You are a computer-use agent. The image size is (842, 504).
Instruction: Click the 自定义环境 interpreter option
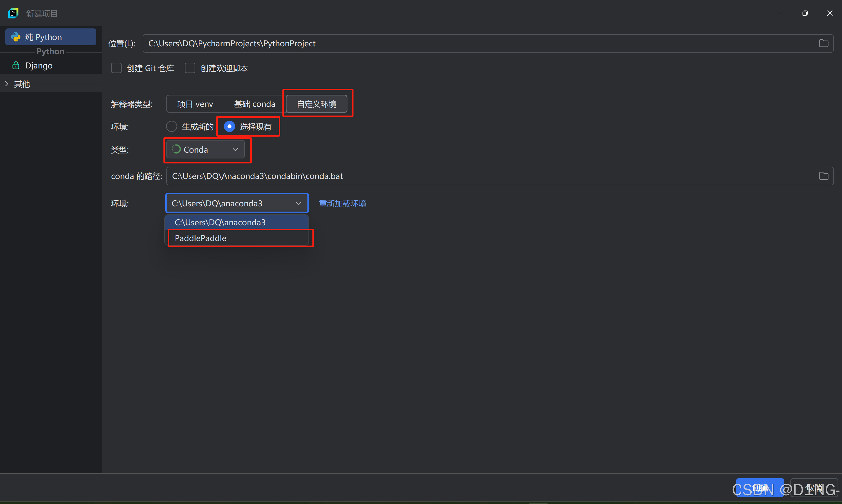[x=315, y=104]
